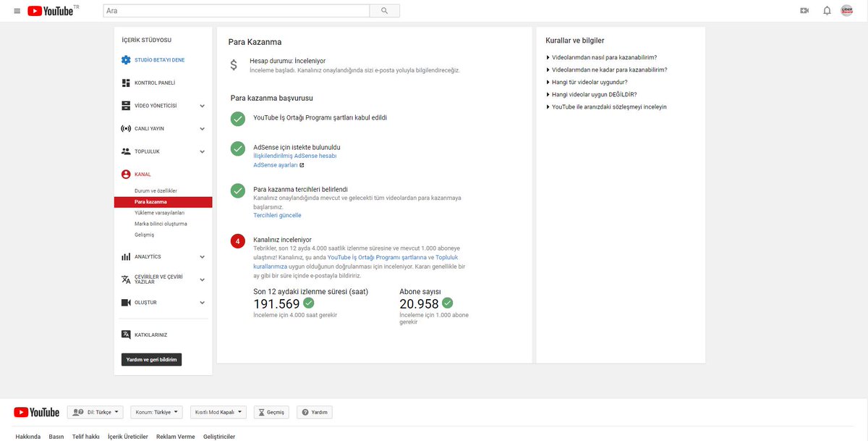This screenshot has width=868, height=441.
Task: Click the Kontrol Paneli dashboard icon
Action: (126, 83)
